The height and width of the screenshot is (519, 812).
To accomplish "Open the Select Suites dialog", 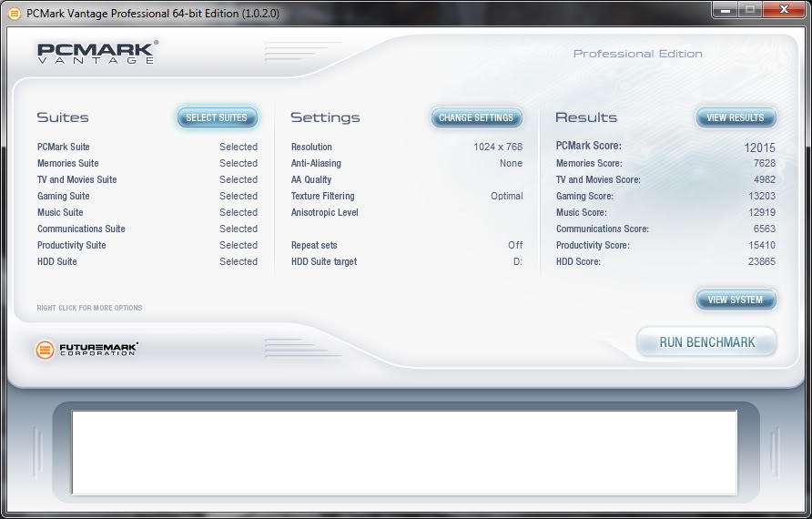I will click(x=217, y=117).
